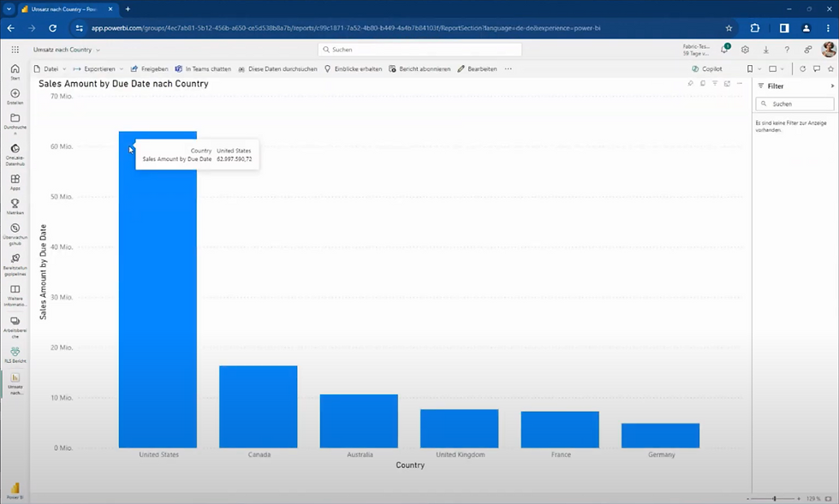Viewport: 839px width, 504px height.
Task: Open the help question mark
Action: 787,50
